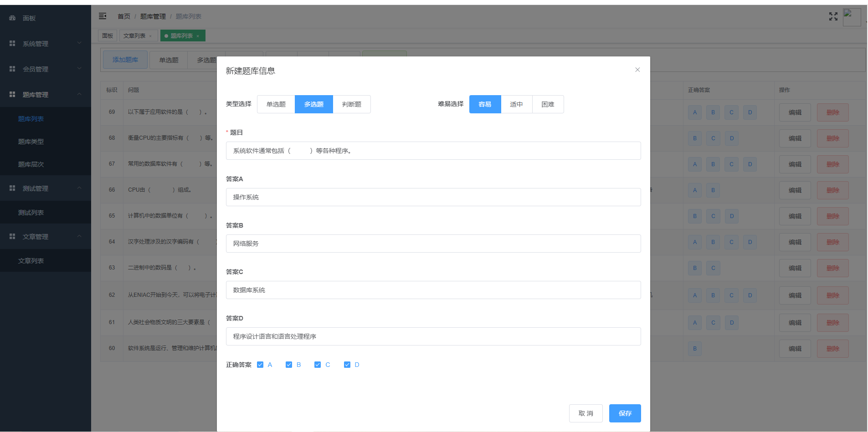
Task: Click 编辑 button for row 60
Action: tap(795, 349)
